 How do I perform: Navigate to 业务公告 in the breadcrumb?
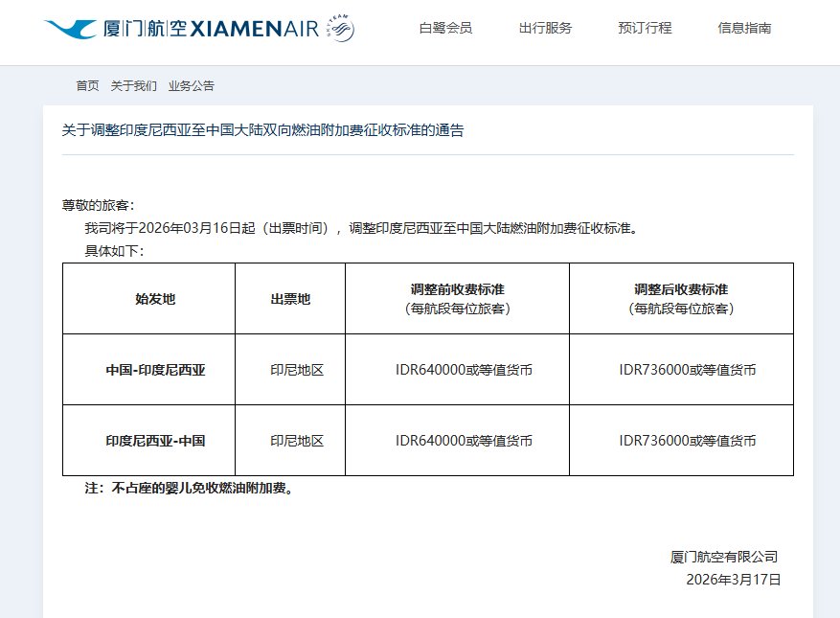pos(192,86)
